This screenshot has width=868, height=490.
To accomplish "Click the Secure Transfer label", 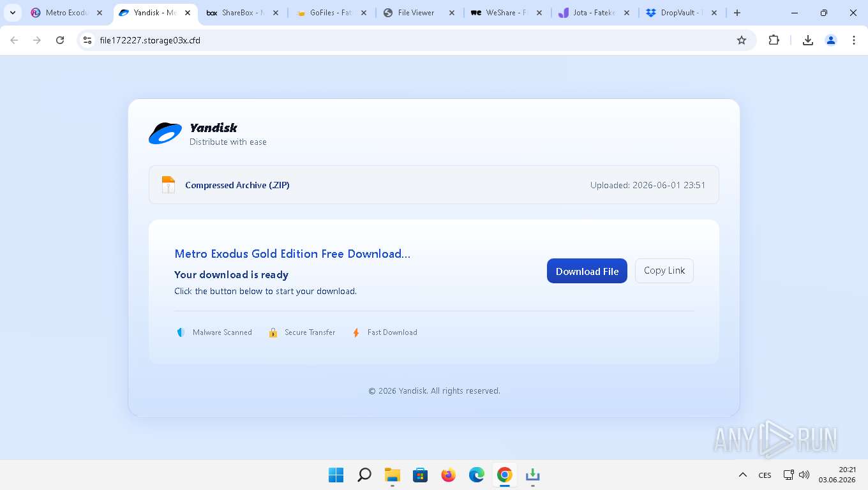I will pyautogui.click(x=310, y=332).
